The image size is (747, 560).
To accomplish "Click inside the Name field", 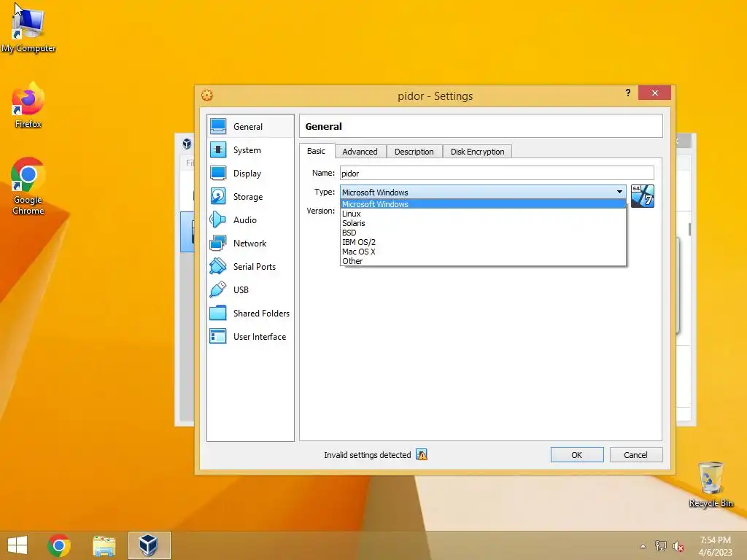I will (x=497, y=173).
